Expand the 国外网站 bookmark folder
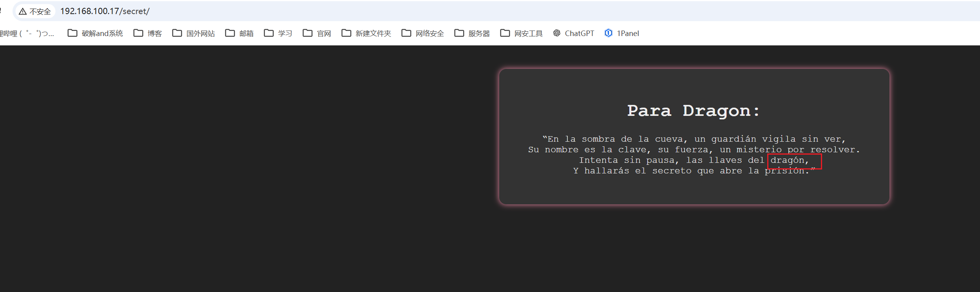Screen dimensions: 980x292 click(x=194, y=34)
